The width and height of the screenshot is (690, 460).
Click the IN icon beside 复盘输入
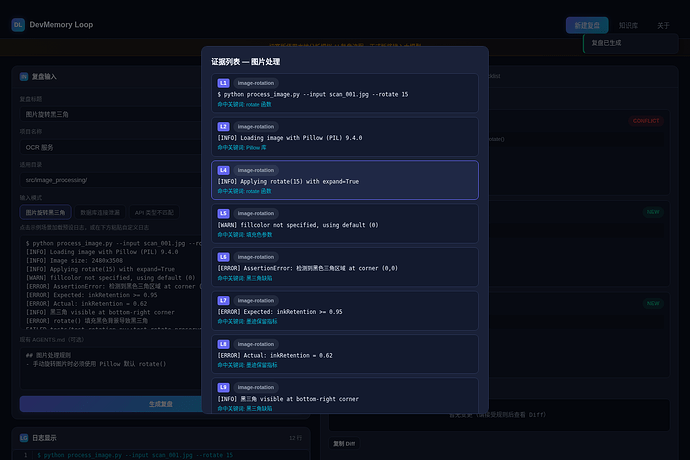point(24,77)
